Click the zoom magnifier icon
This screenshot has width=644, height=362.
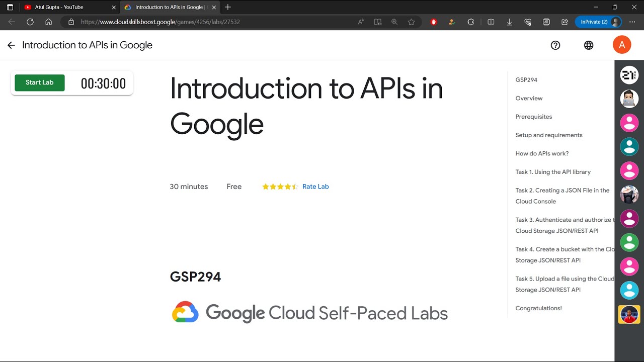pyautogui.click(x=394, y=22)
